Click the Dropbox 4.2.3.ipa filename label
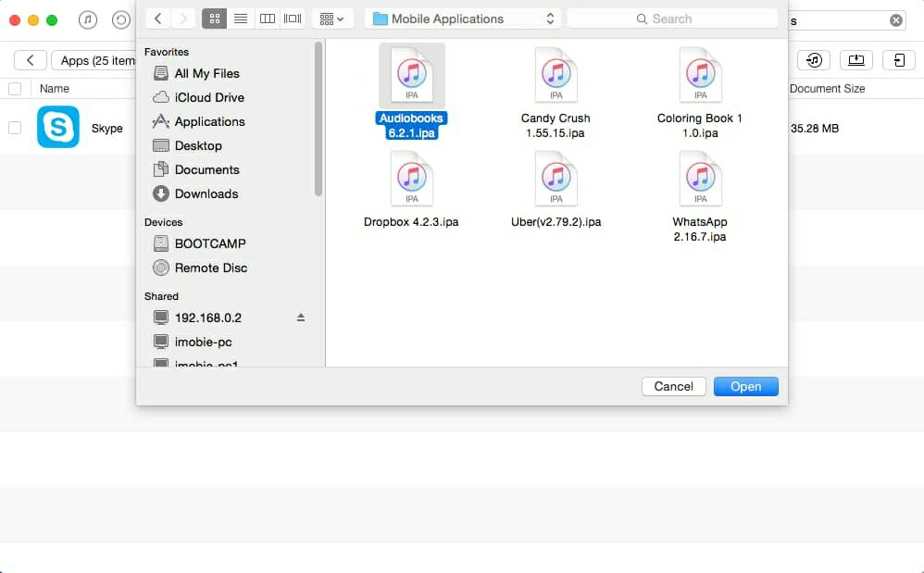 pyautogui.click(x=411, y=222)
